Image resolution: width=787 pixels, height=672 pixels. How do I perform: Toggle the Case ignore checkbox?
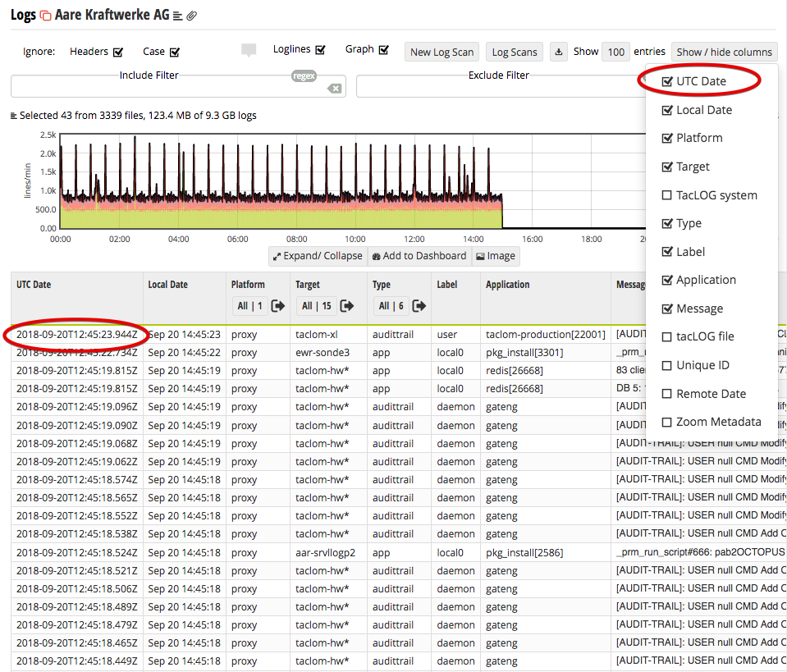tap(175, 52)
